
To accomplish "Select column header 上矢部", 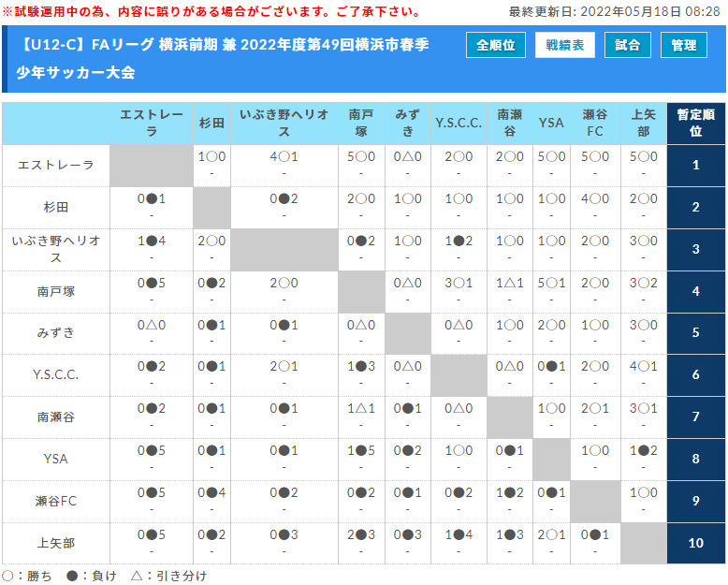I will coord(644,124).
